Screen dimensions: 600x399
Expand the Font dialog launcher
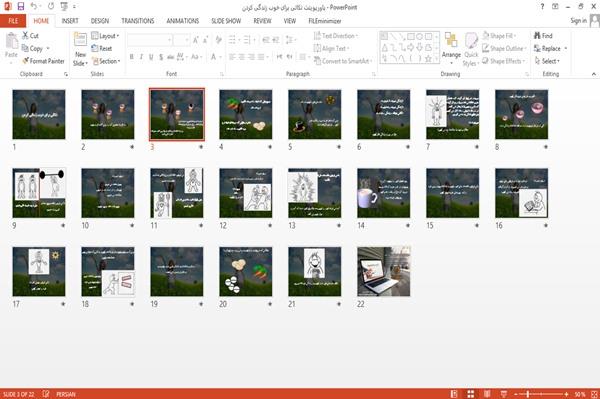tap(222, 74)
